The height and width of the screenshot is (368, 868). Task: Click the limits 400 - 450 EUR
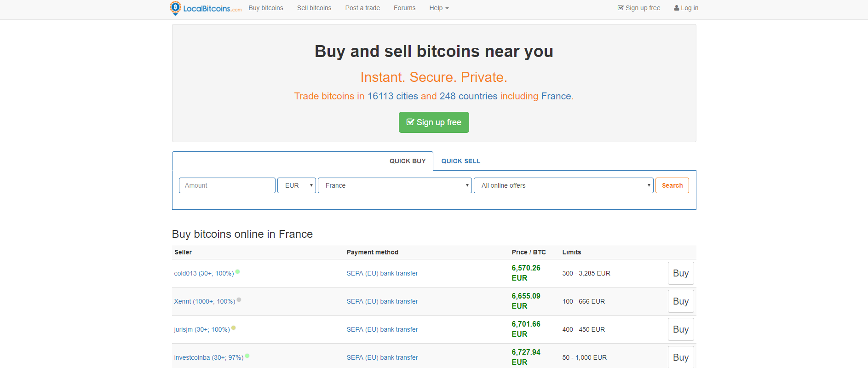pyautogui.click(x=583, y=329)
